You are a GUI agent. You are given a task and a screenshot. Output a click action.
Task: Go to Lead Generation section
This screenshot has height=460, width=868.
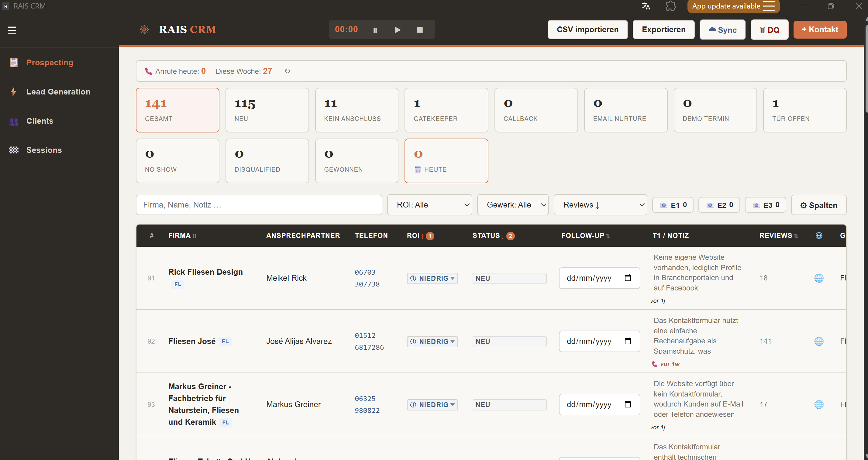(58, 91)
